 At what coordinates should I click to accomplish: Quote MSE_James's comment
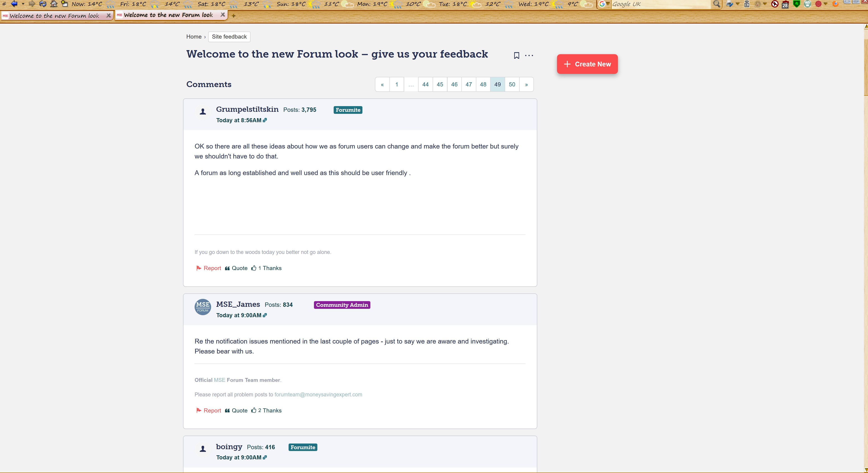click(x=236, y=411)
